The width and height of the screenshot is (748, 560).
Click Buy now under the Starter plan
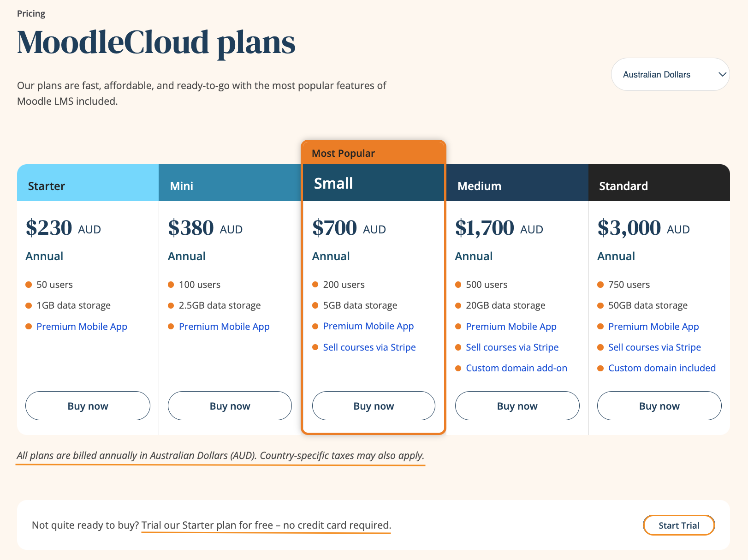click(88, 406)
